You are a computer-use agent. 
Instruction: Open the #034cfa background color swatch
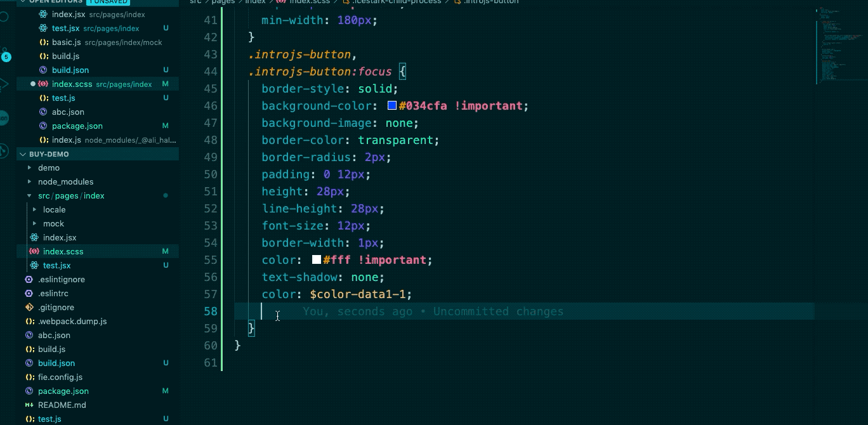392,106
